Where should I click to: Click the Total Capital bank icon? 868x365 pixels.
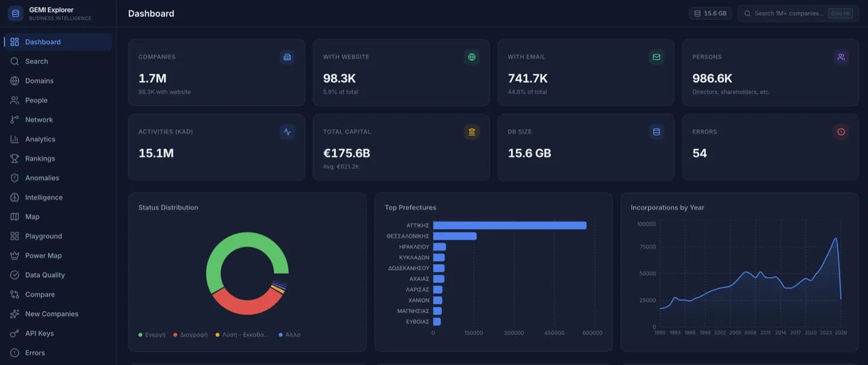[472, 132]
